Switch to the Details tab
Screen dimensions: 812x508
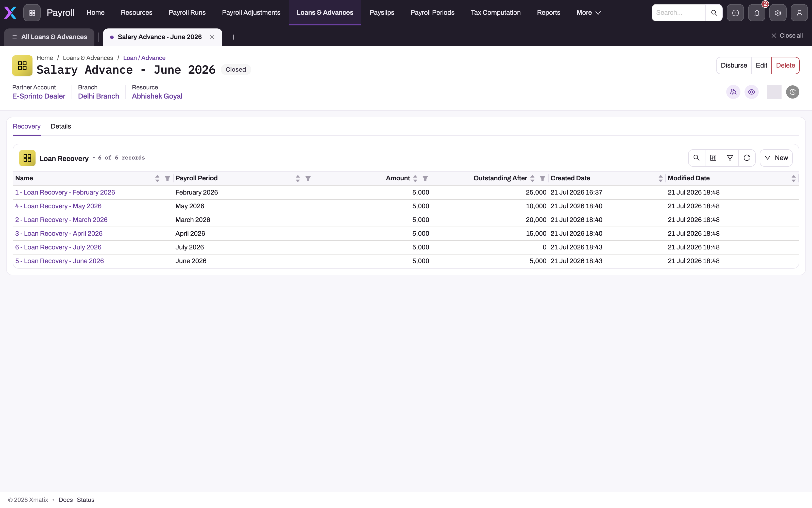pyautogui.click(x=61, y=126)
